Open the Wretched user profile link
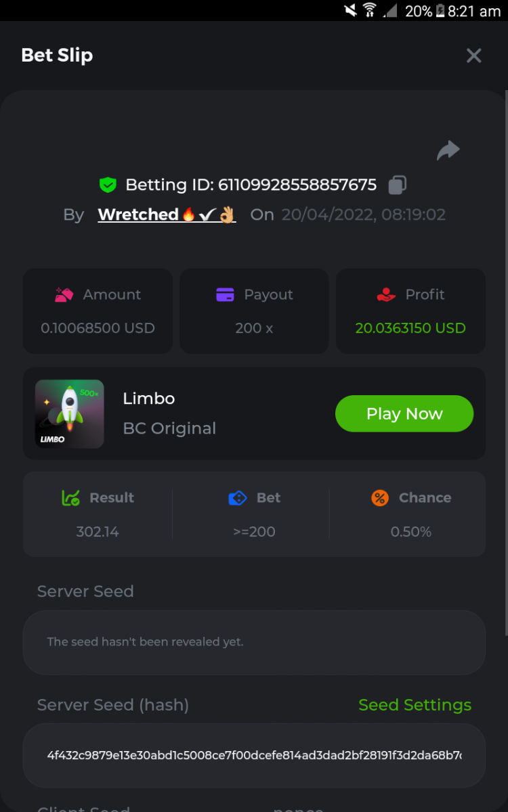 pyautogui.click(x=167, y=215)
